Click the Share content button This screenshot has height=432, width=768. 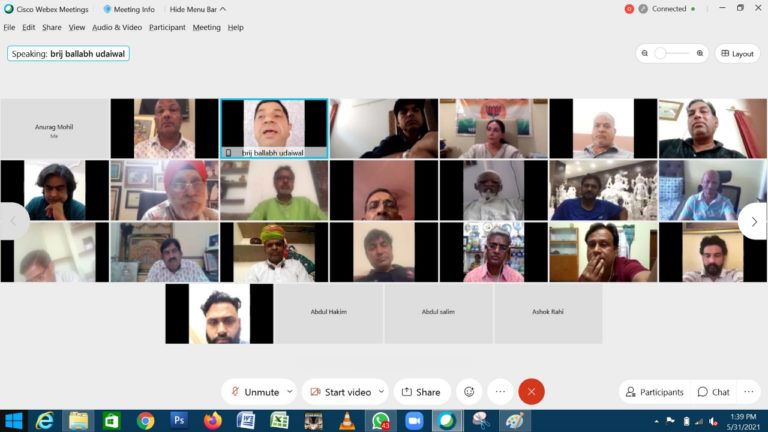[x=421, y=392]
